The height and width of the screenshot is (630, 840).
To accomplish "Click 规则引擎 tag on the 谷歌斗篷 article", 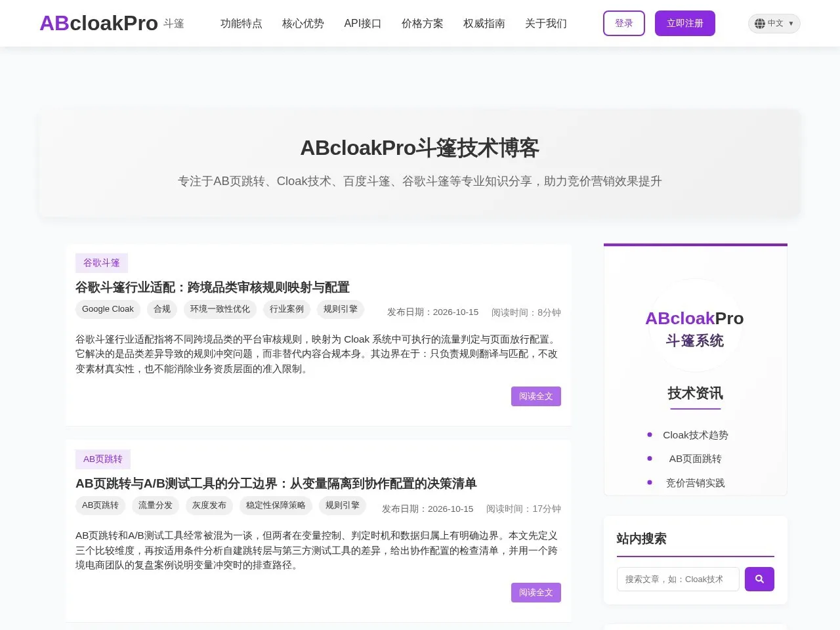I will coord(341,309).
